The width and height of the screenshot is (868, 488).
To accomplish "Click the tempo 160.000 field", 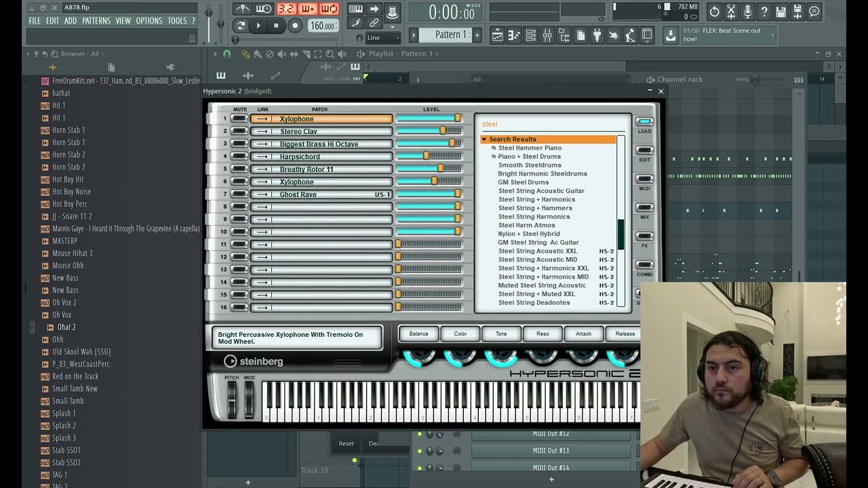I will [323, 26].
